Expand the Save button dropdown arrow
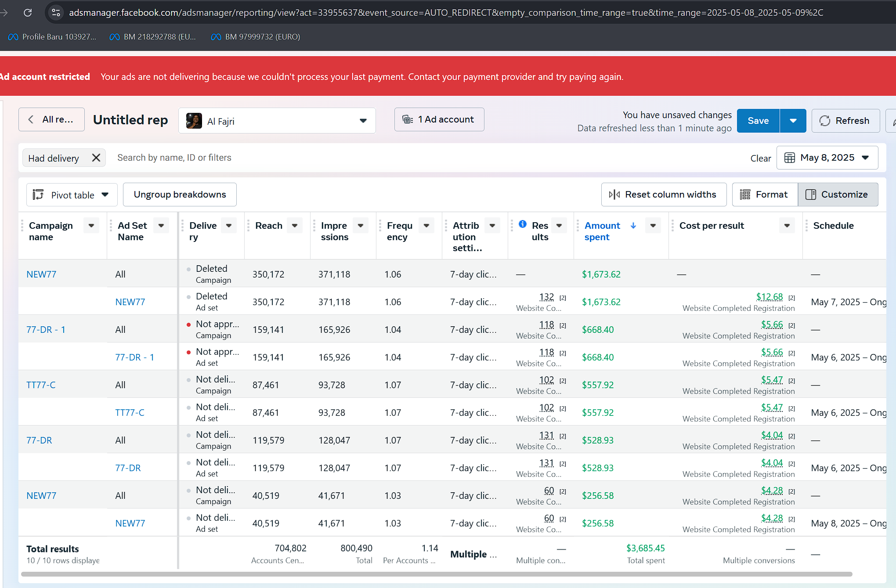This screenshot has height=588, width=896. pyautogui.click(x=793, y=121)
